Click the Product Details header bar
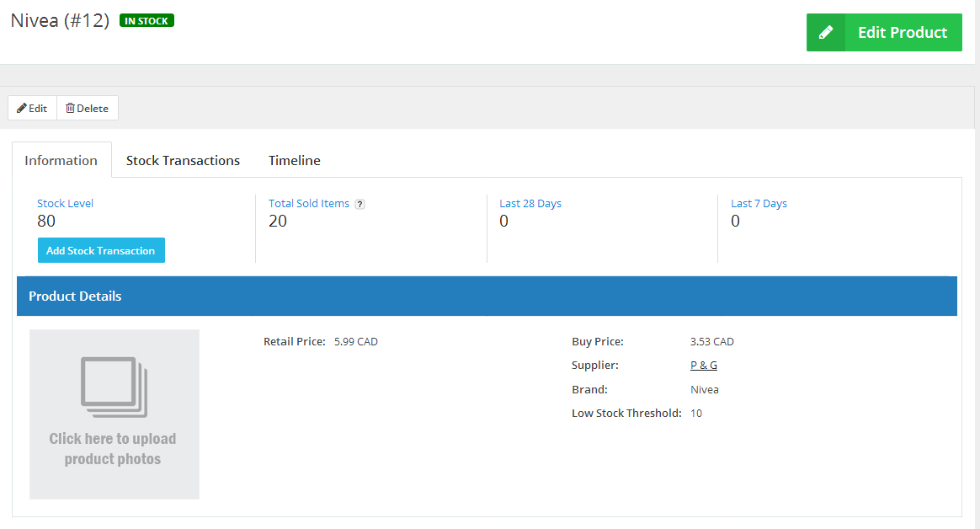The width and height of the screenshot is (980, 529). pyautogui.click(x=487, y=296)
